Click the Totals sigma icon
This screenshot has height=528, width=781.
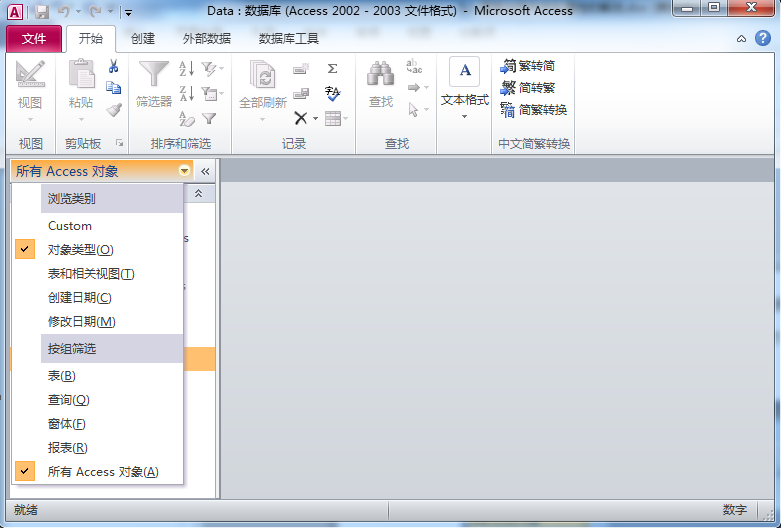[333, 69]
